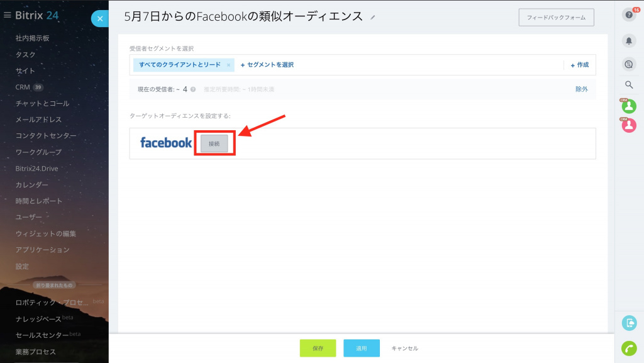Open 業務プロセス in the sidebar
Image resolution: width=644 pixels, height=363 pixels.
click(36, 352)
